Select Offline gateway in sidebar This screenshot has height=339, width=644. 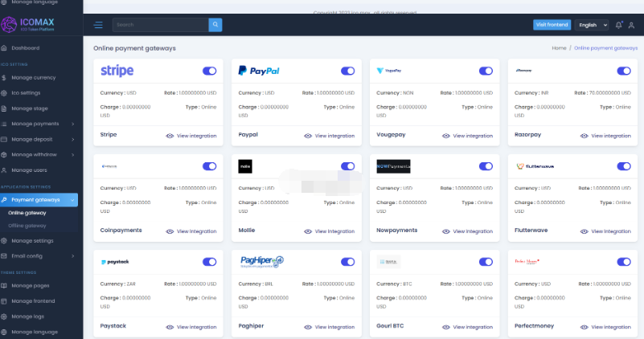[27, 226]
